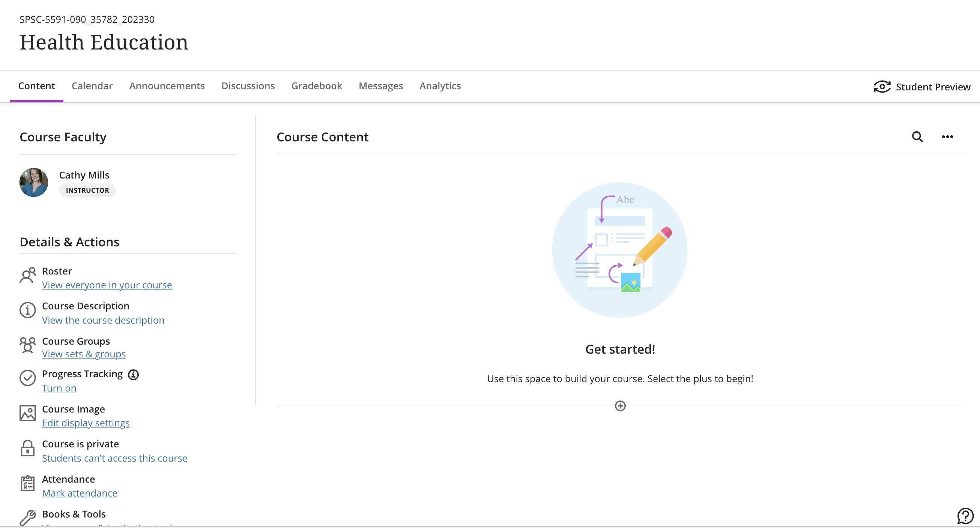
Task: Open the help question mark icon
Action: point(965,516)
